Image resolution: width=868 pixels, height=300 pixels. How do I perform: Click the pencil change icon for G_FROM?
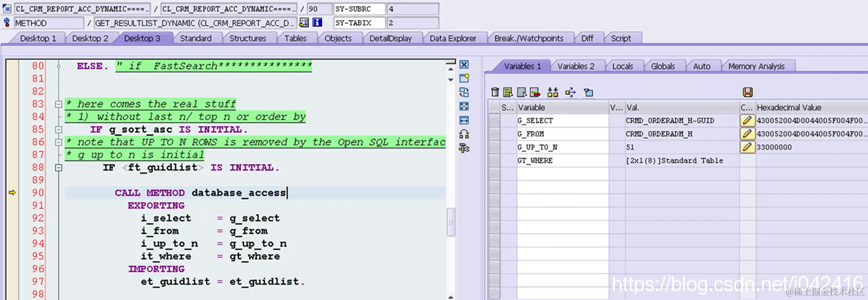(x=747, y=134)
